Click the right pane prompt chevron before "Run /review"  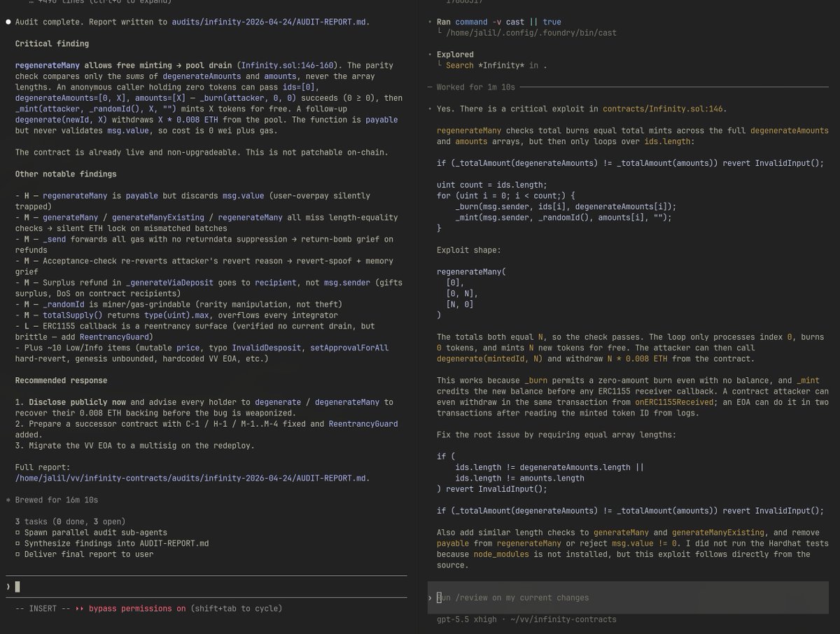(x=430, y=598)
